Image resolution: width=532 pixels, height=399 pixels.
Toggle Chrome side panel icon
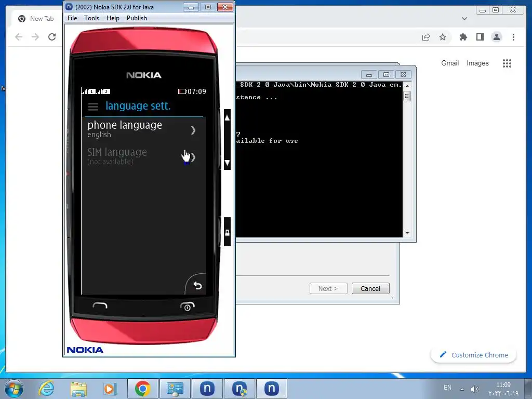(480, 37)
